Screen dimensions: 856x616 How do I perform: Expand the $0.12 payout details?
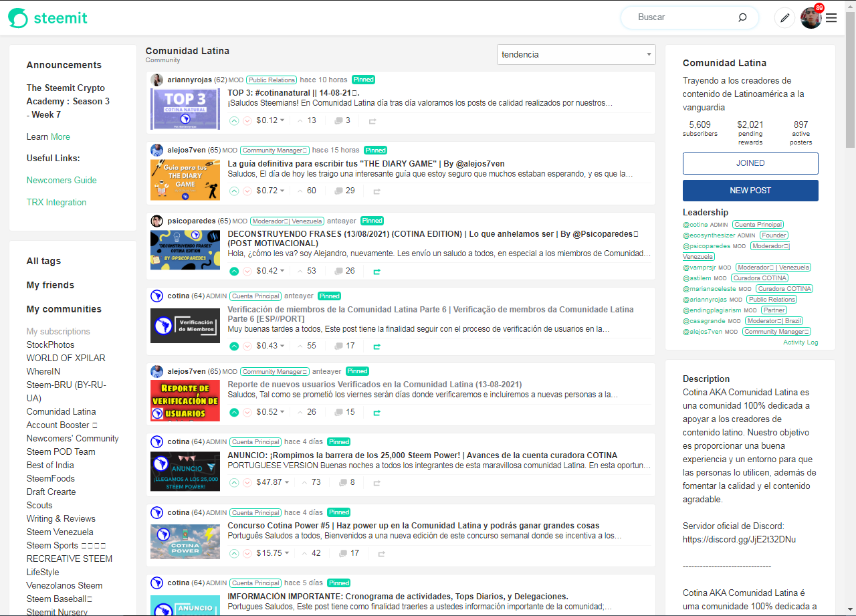tap(271, 120)
